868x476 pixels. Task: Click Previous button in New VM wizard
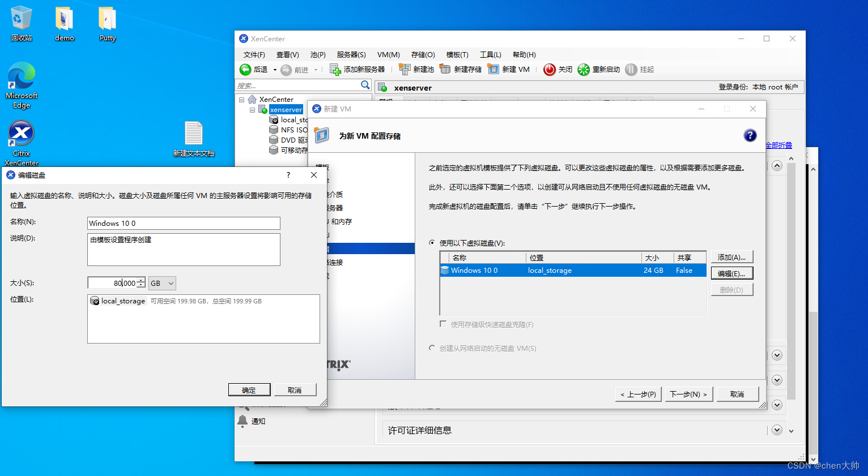639,394
